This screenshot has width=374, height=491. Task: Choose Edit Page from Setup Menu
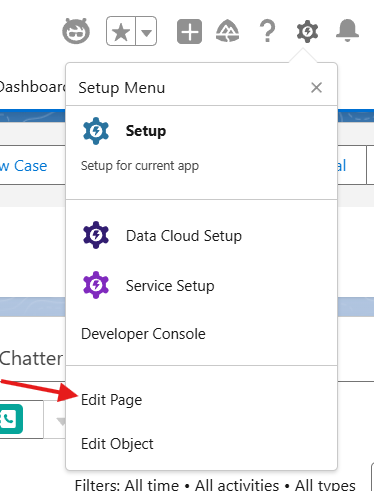click(111, 400)
